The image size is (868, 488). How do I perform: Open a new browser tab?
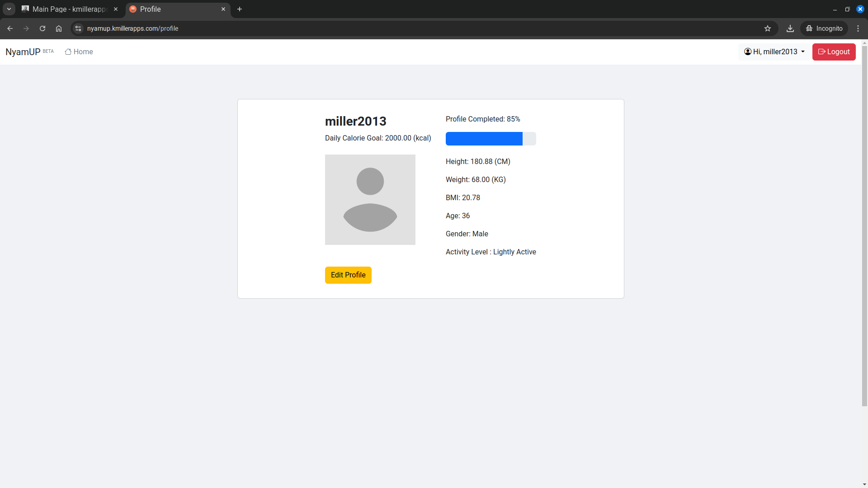click(x=240, y=9)
